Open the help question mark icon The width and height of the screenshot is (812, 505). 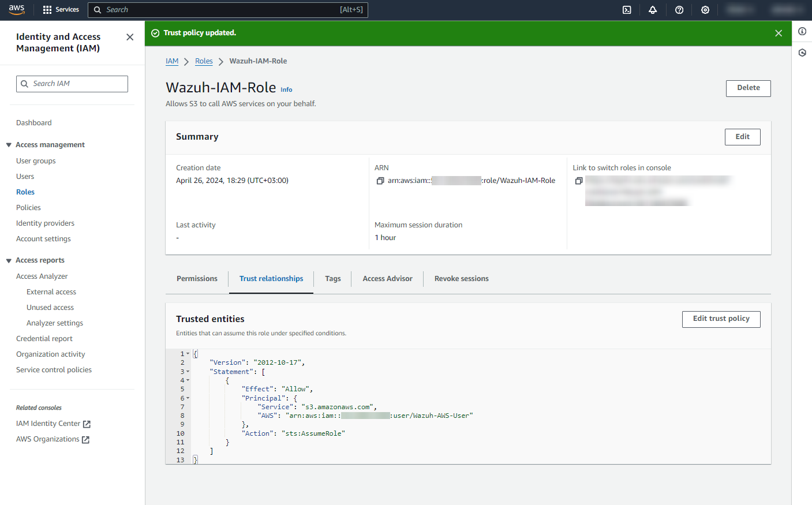point(679,10)
